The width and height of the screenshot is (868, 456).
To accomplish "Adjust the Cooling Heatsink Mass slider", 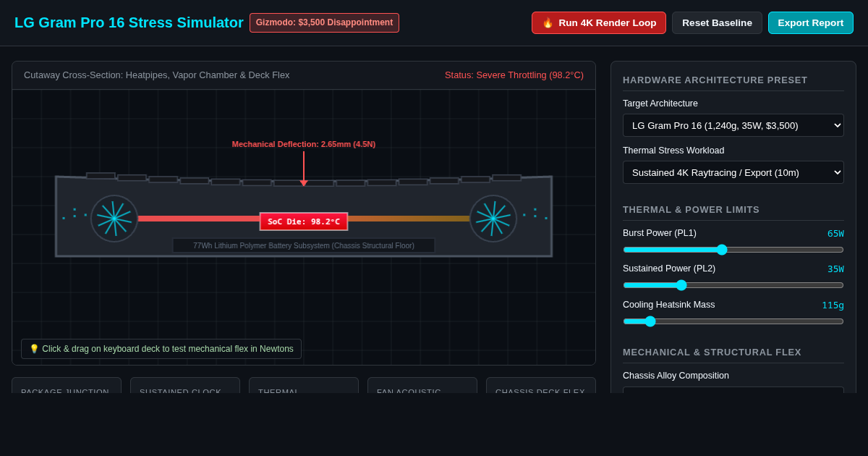I will [733, 321].
